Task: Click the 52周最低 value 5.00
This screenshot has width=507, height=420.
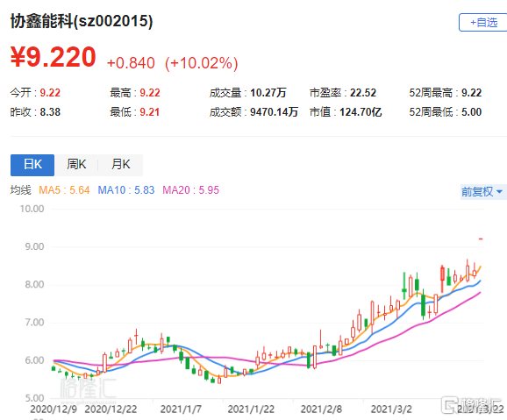Action: [471, 112]
